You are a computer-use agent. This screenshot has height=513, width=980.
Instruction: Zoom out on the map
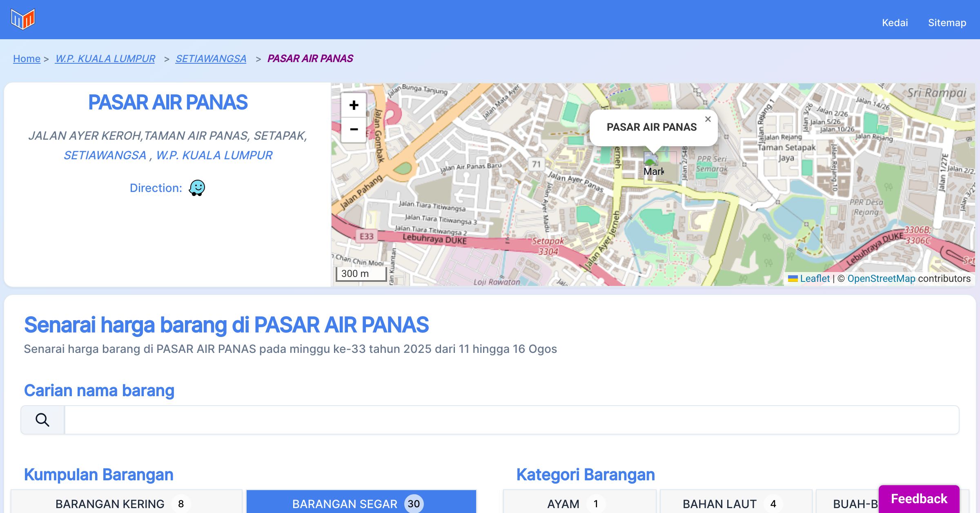coord(354,129)
